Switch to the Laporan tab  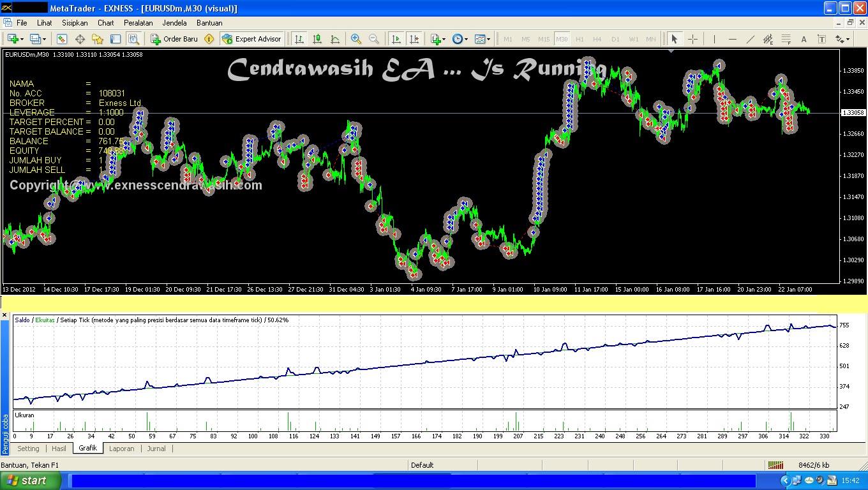122,449
